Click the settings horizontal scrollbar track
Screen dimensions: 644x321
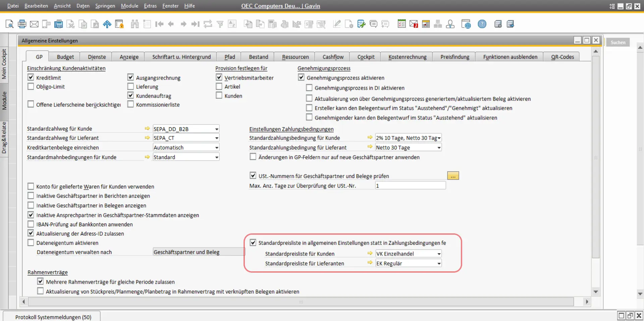click(x=301, y=302)
